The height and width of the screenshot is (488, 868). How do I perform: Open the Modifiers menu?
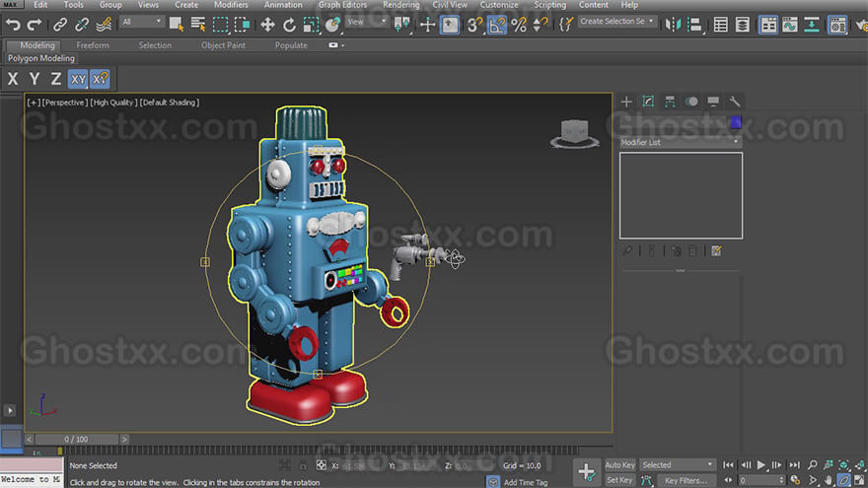231,5
